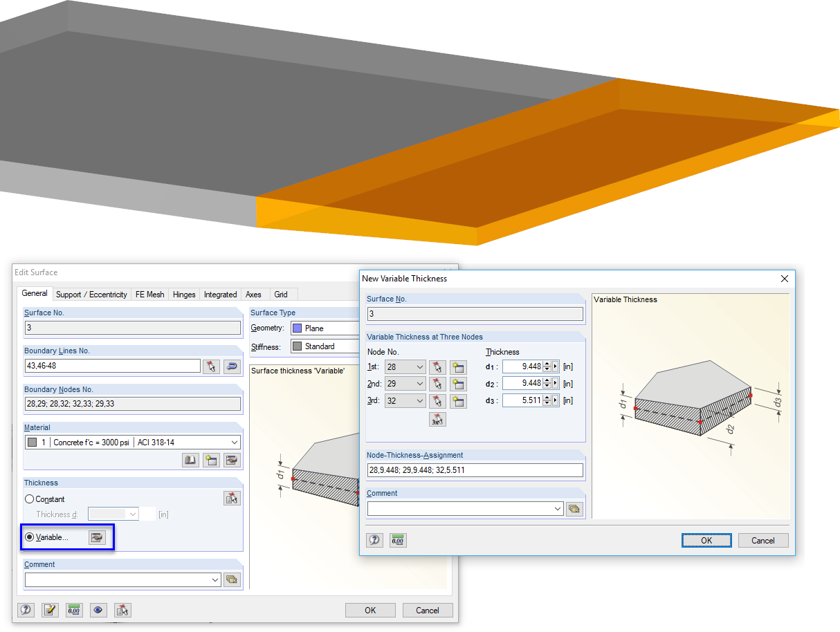Edit the current material via the edit icon
Image resolution: width=840 pixels, height=632 pixels.
pos(231,460)
